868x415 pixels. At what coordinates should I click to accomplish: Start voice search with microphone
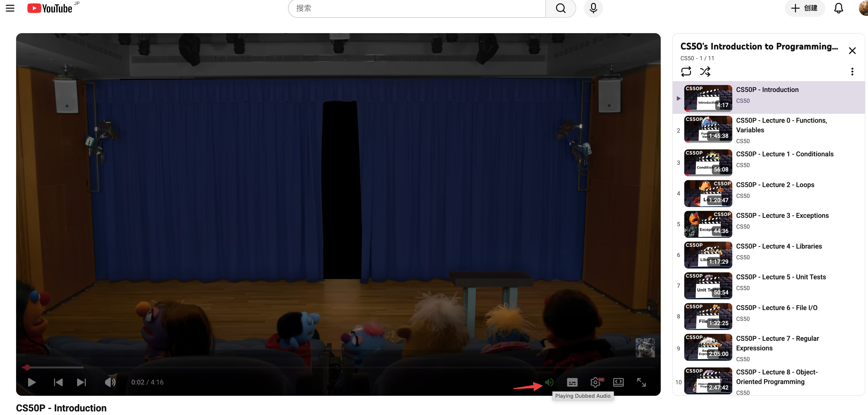(x=593, y=8)
